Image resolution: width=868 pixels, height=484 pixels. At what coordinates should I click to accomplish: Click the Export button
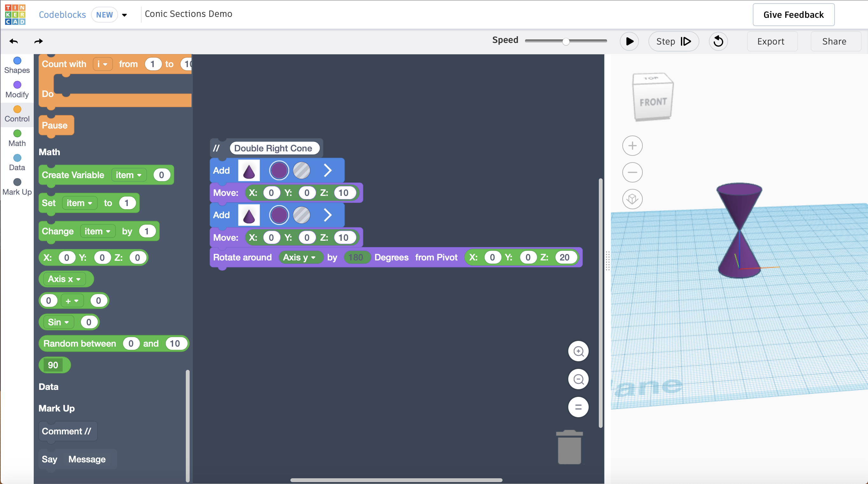pos(771,41)
